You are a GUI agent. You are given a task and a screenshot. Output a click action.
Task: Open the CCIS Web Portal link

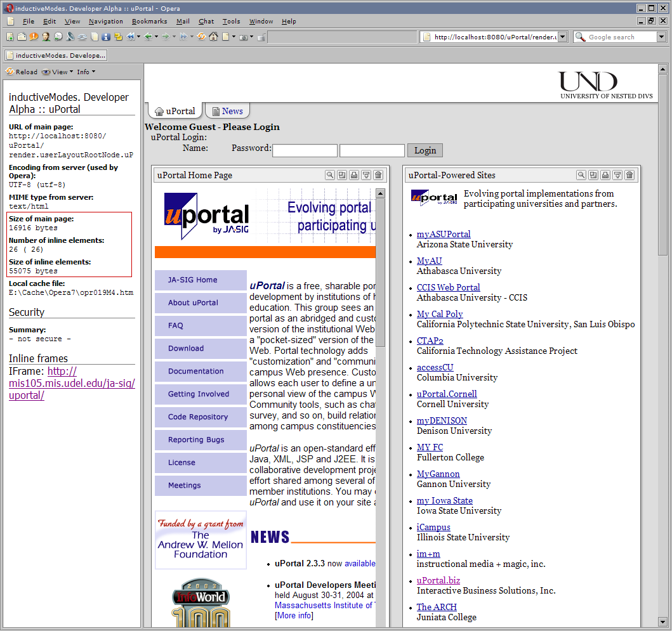[448, 287]
